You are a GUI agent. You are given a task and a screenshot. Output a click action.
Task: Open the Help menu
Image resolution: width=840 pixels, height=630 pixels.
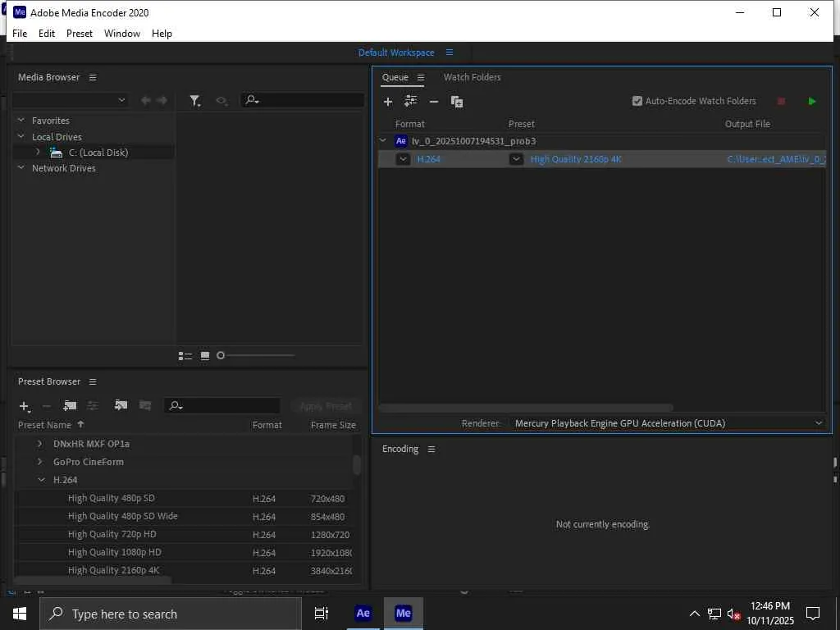[x=162, y=33]
